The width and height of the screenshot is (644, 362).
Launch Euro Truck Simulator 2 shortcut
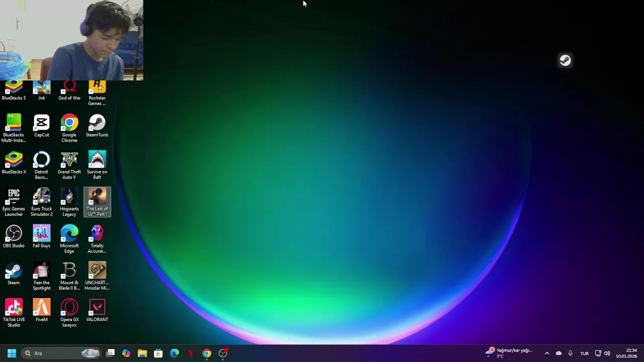42,202
